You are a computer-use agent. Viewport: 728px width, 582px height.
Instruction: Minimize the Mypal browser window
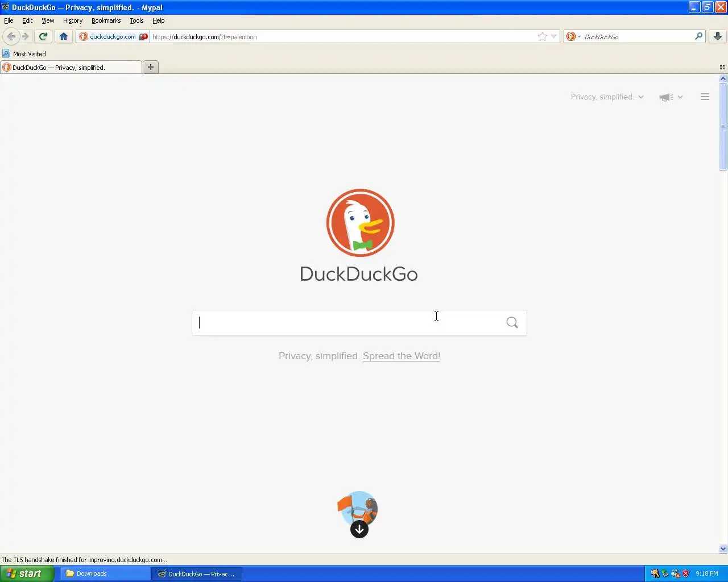tap(694, 7)
